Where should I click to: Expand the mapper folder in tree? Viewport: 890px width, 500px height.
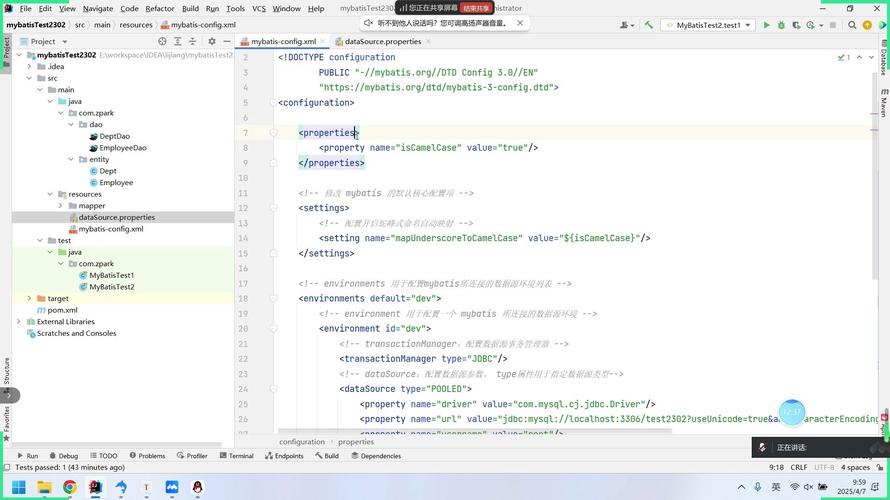tap(60, 206)
